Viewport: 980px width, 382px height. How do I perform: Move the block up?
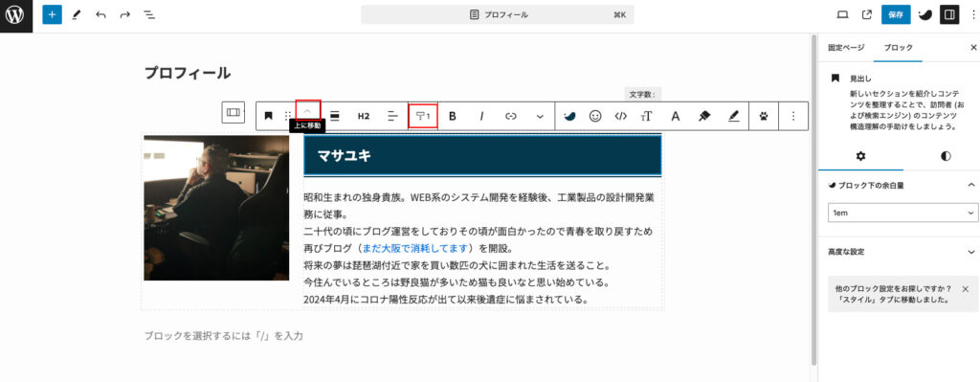307,110
